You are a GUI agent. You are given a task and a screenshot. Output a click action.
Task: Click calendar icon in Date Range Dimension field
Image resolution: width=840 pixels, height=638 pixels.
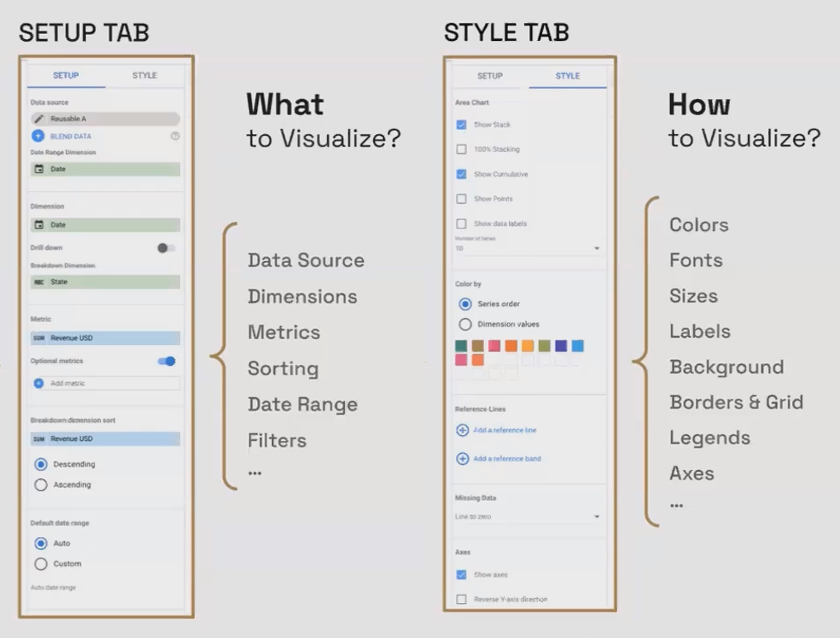tap(39, 169)
